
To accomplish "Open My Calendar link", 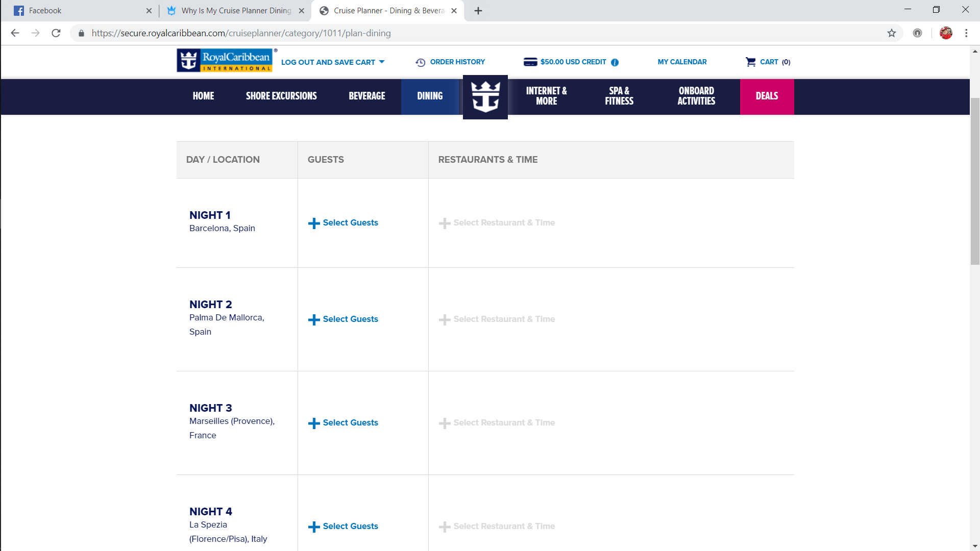I will coord(682,62).
